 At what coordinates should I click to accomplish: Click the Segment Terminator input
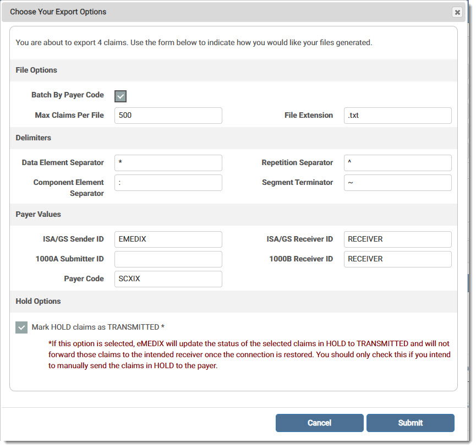398,183
